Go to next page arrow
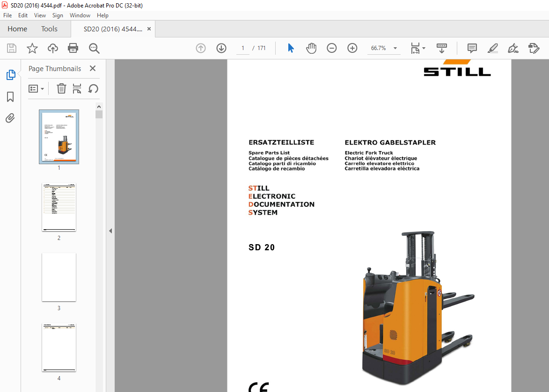 (x=221, y=48)
